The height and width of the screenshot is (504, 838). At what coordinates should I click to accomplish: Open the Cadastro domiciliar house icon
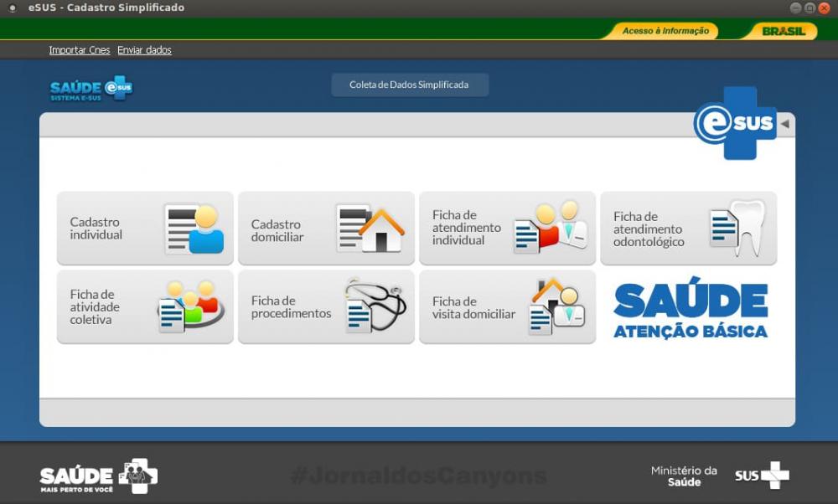[x=370, y=229]
